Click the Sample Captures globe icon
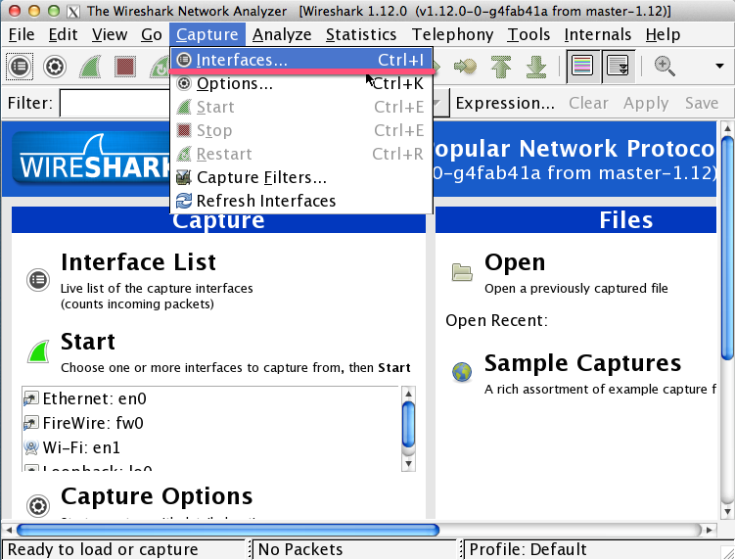 click(462, 372)
